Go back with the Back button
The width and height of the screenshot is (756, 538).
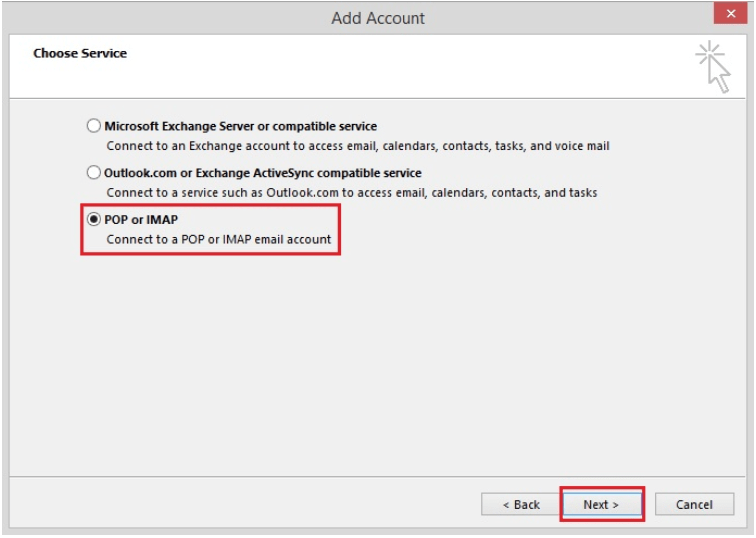click(521, 505)
